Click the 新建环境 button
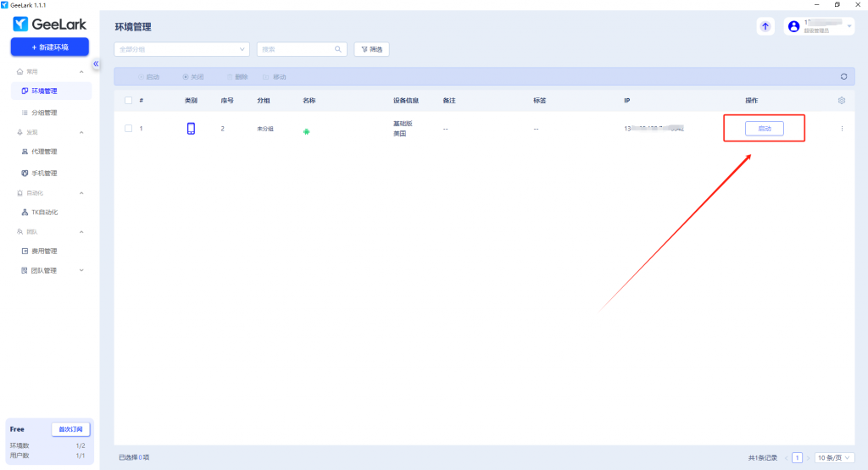Image resolution: width=868 pixels, height=470 pixels. [49, 47]
